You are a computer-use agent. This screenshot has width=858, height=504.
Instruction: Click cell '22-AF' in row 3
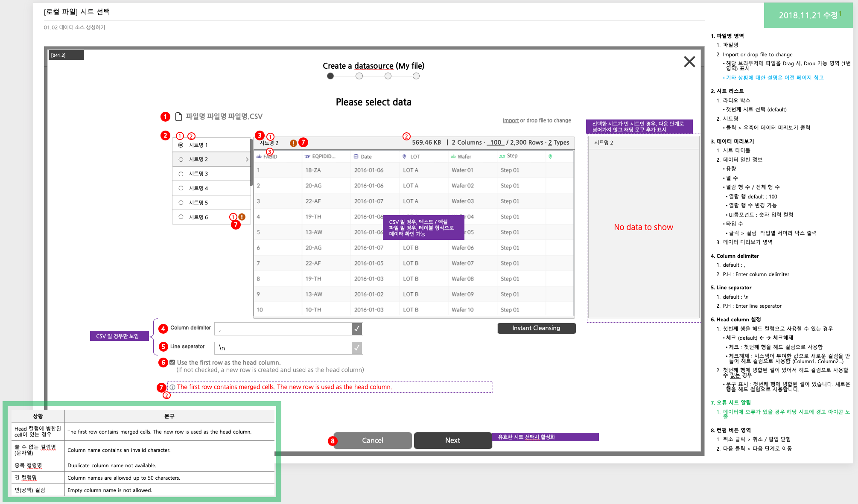(x=313, y=201)
